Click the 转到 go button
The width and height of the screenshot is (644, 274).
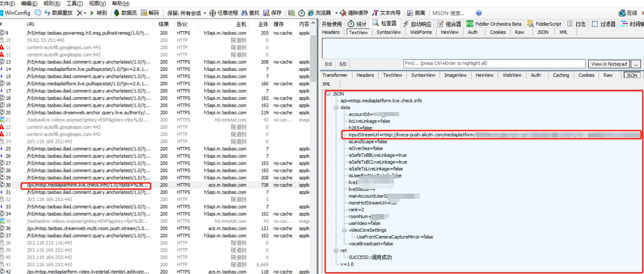[x=98, y=13]
